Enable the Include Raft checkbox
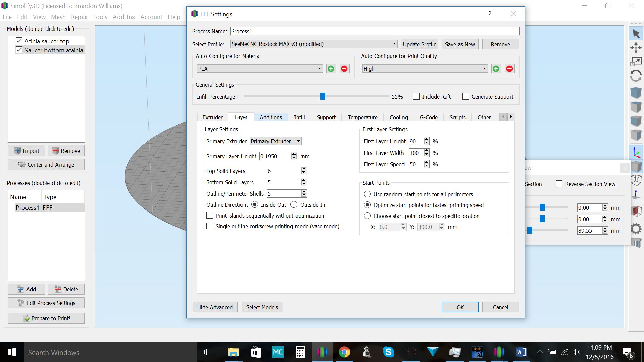This screenshot has height=362, width=644. pyautogui.click(x=416, y=97)
